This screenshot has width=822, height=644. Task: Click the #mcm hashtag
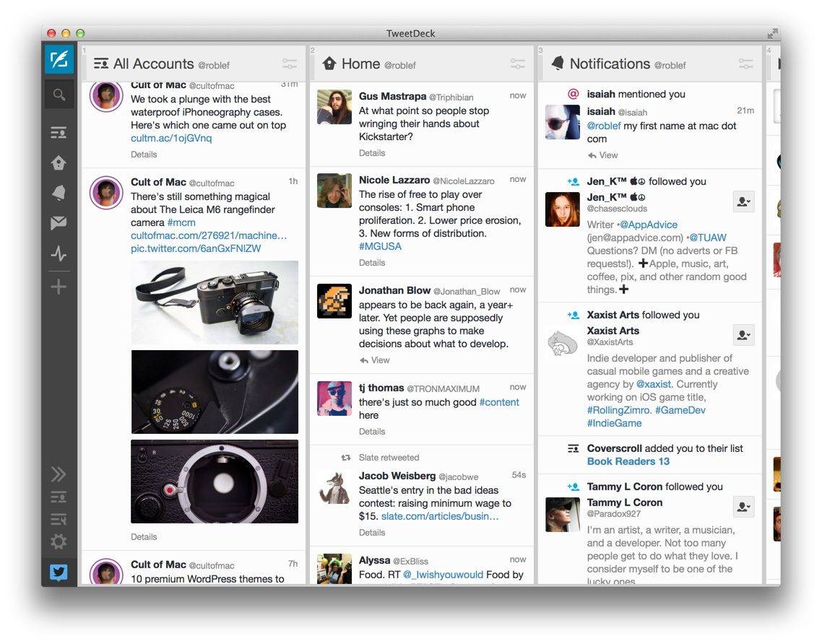point(181,222)
